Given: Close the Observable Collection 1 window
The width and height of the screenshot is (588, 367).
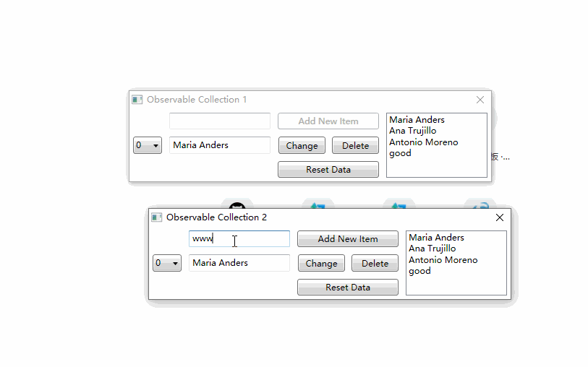Looking at the screenshot, I should (x=480, y=100).
